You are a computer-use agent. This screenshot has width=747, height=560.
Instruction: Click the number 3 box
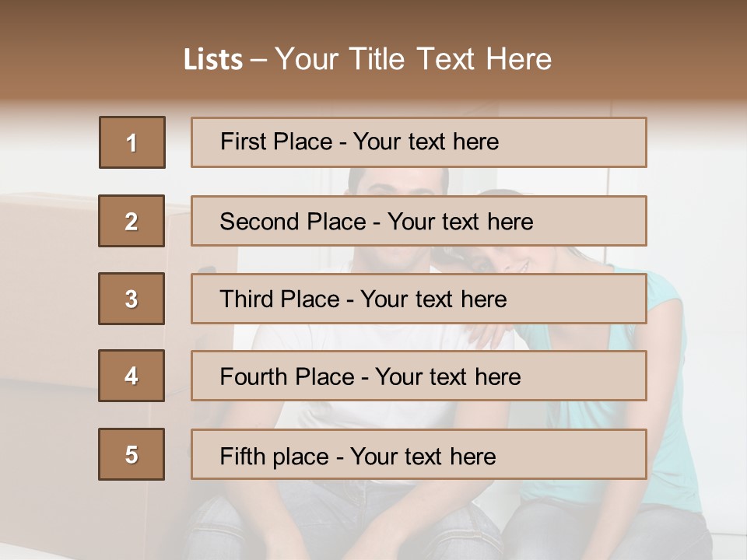pos(132,299)
